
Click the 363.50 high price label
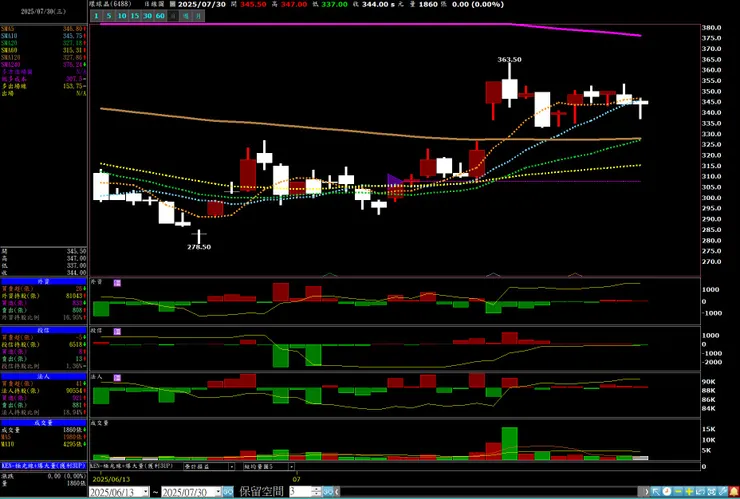coord(509,59)
